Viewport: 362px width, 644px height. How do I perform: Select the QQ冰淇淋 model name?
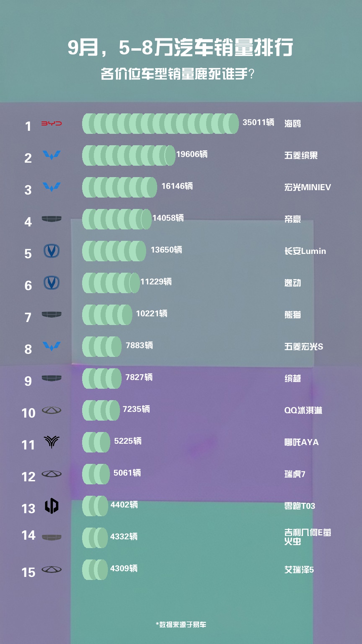click(303, 410)
